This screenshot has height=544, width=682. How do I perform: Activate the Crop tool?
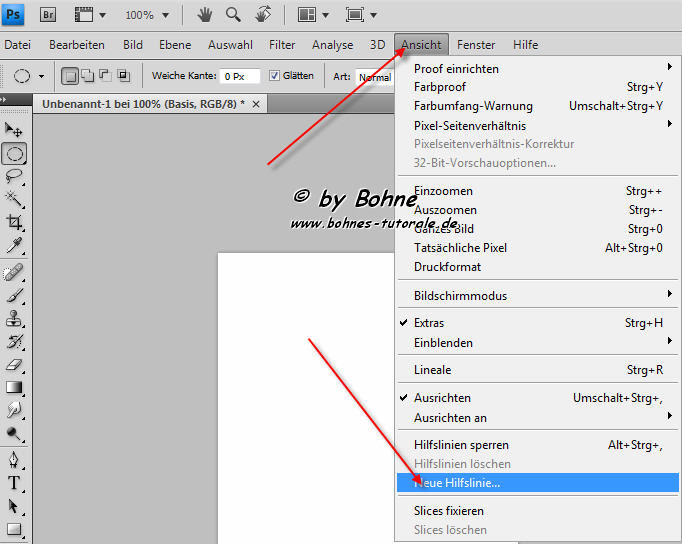[x=14, y=223]
